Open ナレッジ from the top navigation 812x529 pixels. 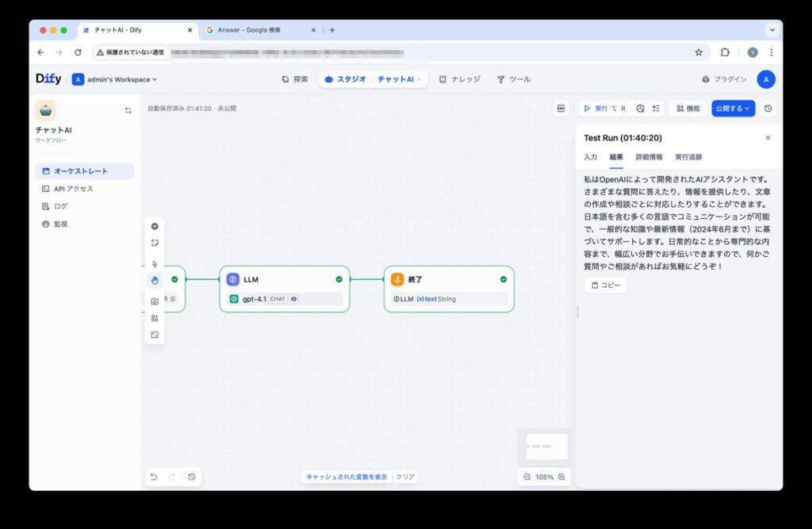coord(460,79)
